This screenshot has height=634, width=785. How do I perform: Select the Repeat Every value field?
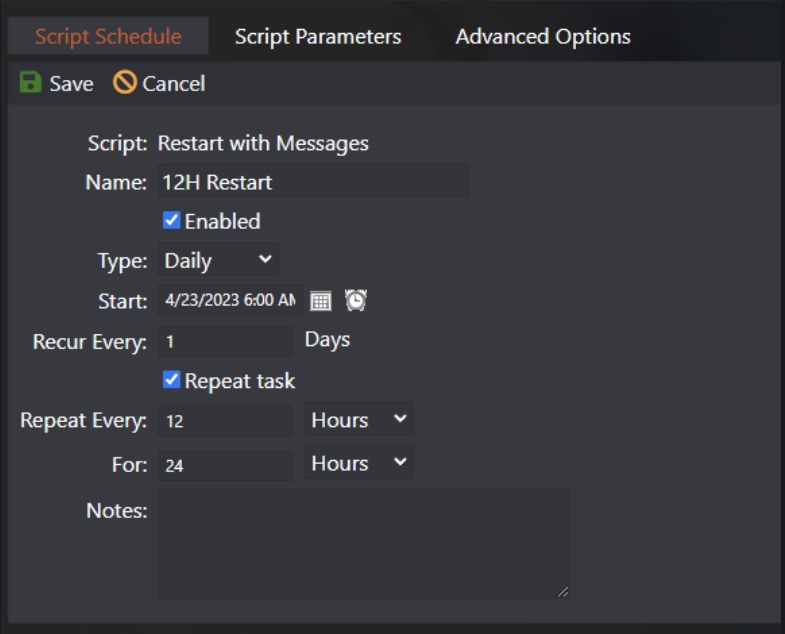(225, 421)
